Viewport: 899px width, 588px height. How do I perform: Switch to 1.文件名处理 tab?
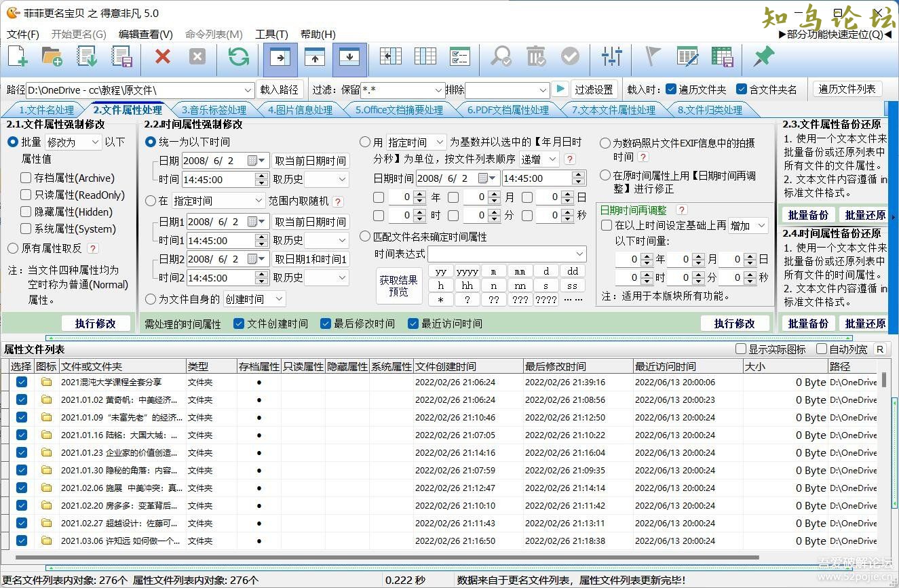(x=45, y=110)
